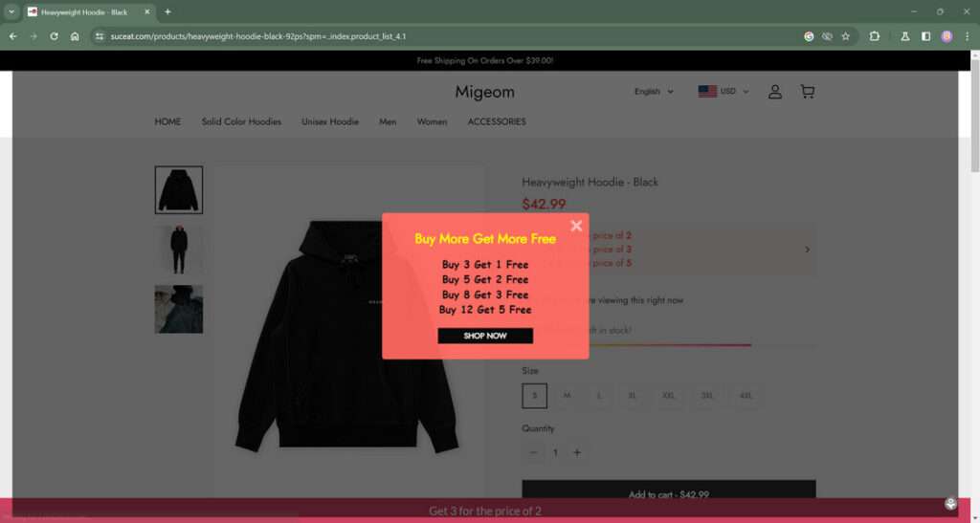This screenshot has width=980, height=523.
Task: Click Buy 3 Get 1 Free text
Action: point(485,265)
